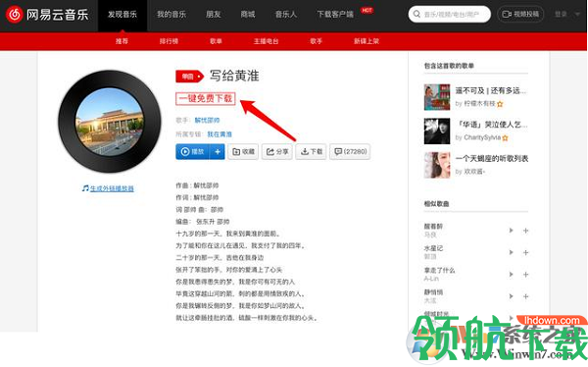Click the 一键免费下载 link
This screenshot has height=367, width=588.
click(206, 98)
